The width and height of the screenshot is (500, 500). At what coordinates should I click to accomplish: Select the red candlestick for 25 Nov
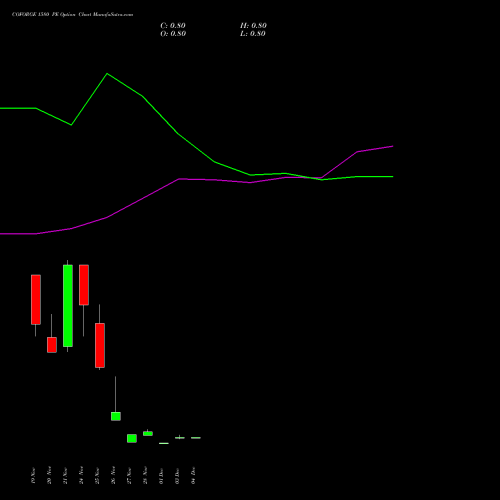tap(100, 345)
